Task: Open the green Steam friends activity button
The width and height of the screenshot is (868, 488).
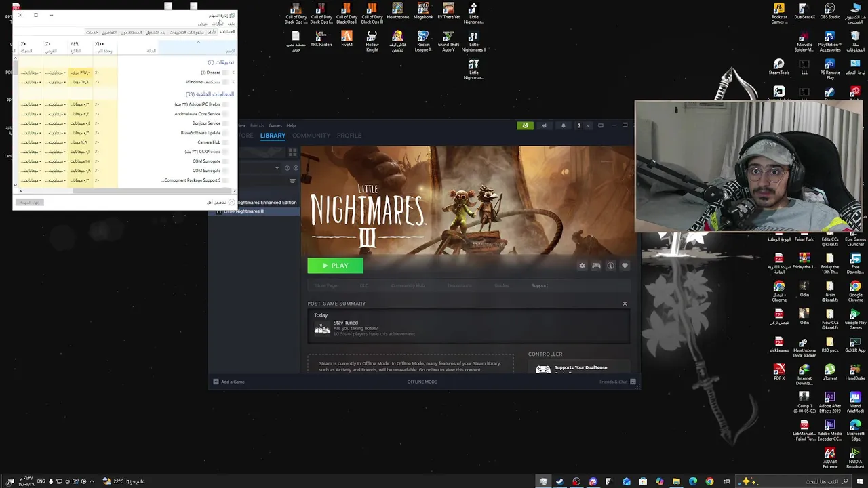Action: pyautogui.click(x=525, y=125)
